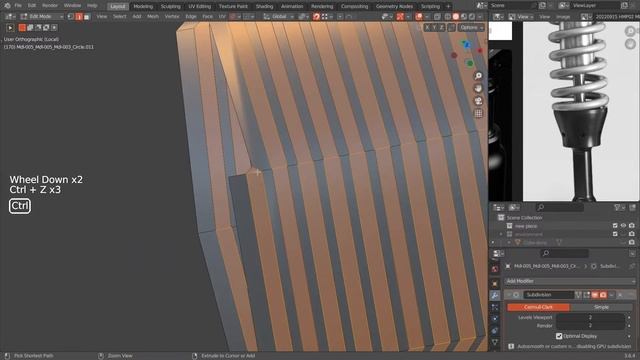Disable new piece collection in renders
The height and width of the screenshot is (360, 640).
click(x=632, y=226)
